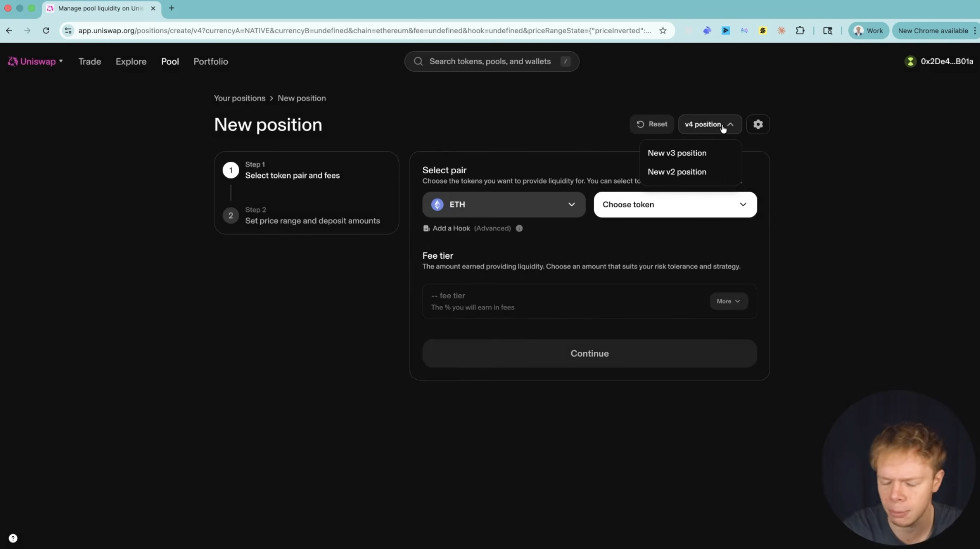Click the tab search icon in the toolbar
Viewport: 980px width, 549px height.
coord(828,31)
